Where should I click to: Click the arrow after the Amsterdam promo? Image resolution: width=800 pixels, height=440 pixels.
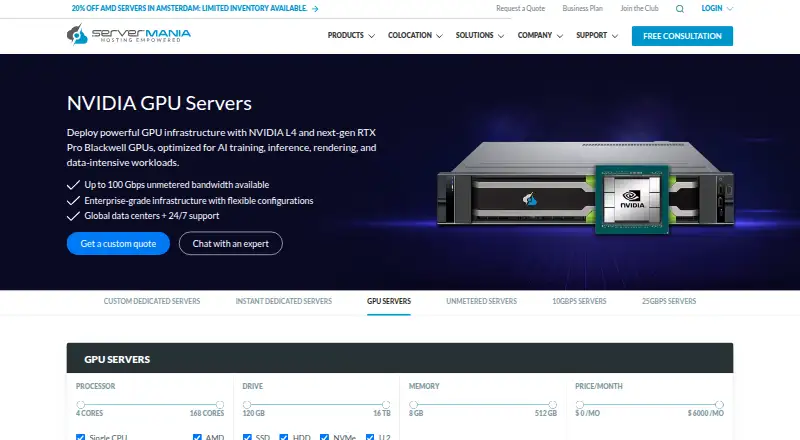(x=315, y=9)
